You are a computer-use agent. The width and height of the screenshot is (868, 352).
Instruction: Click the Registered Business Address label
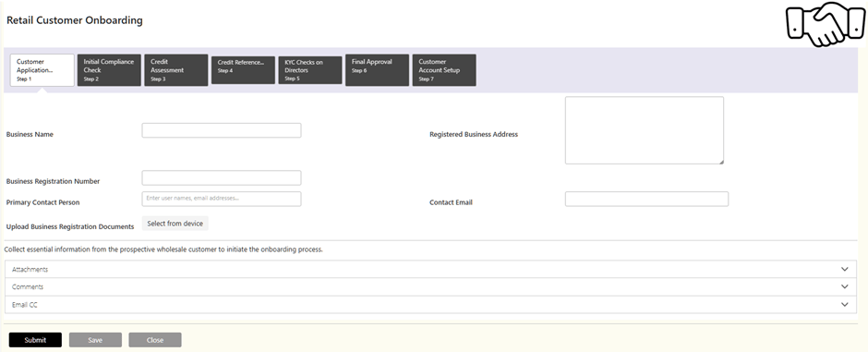(474, 135)
